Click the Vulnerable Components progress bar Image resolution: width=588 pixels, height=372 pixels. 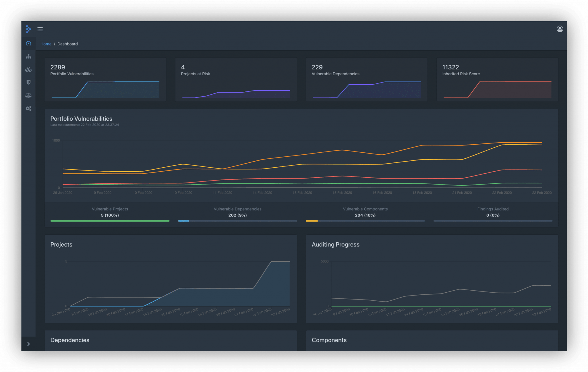pyautogui.click(x=365, y=221)
